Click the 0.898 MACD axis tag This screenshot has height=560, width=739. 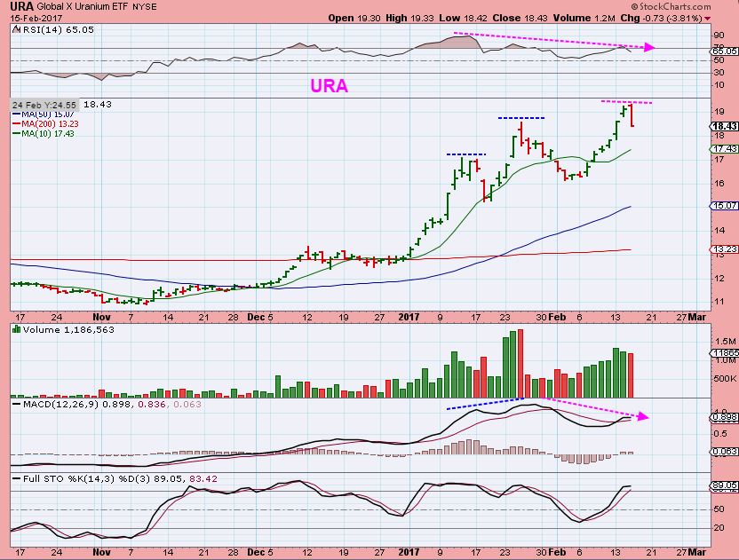click(x=724, y=417)
